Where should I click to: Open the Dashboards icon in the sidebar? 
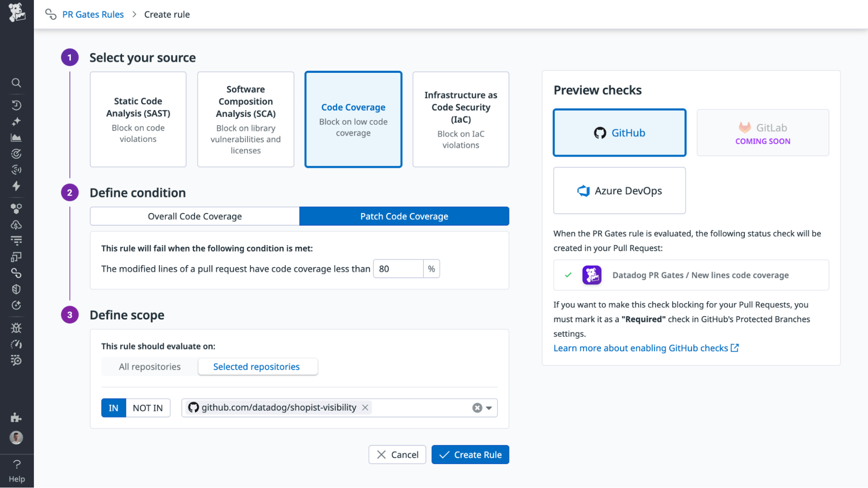point(17,138)
